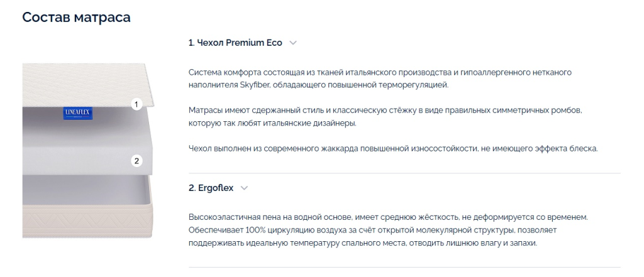Image resolution: width=644 pixels, height=277 pixels.
Task: Select numbered marker 1 on the mattress image
Action: 136,104
